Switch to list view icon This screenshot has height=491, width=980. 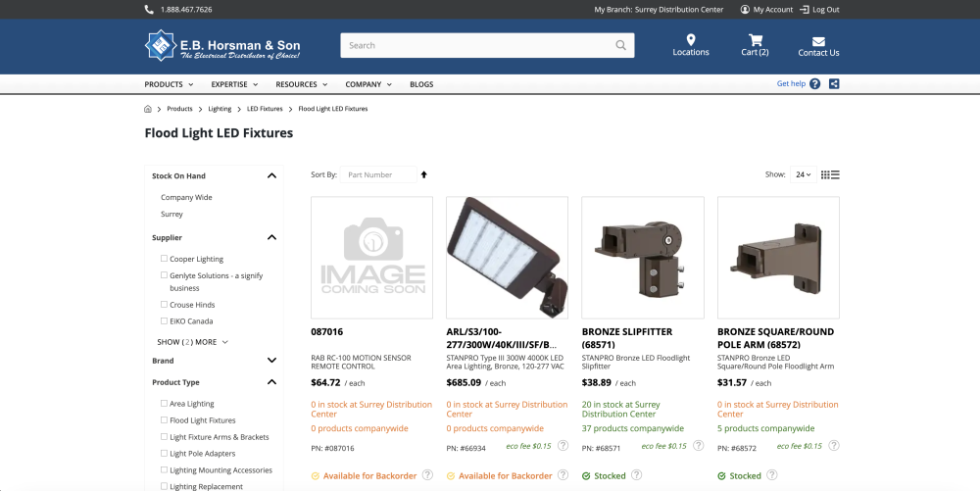click(836, 174)
